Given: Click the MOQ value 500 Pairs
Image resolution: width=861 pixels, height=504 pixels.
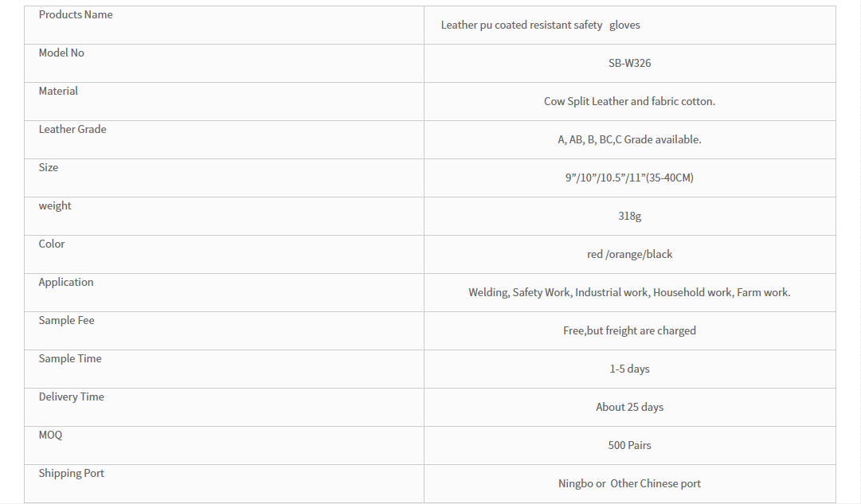Looking at the screenshot, I should 629,445.
